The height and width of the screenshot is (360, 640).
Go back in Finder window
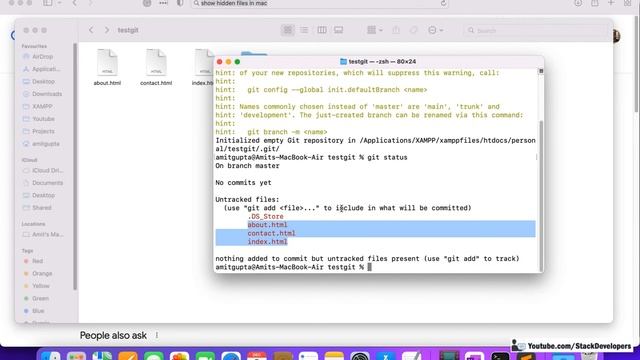pyautogui.click(x=91, y=30)
